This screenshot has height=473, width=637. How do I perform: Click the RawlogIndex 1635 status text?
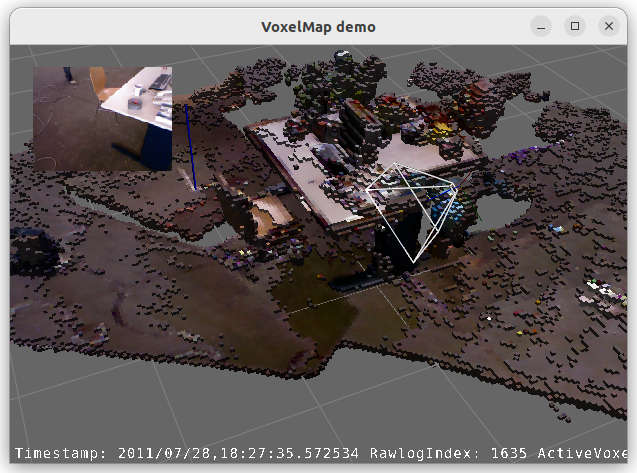(448, 454)
